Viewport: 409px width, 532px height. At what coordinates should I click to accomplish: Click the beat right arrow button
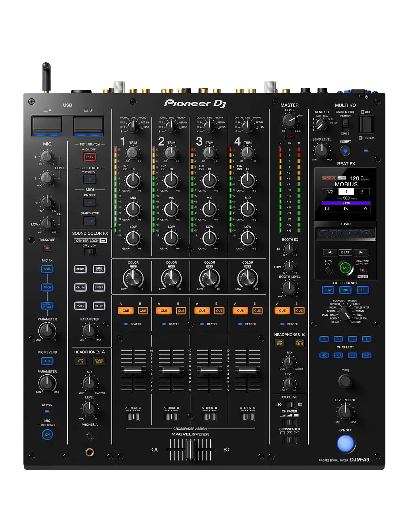pos(361,252)
